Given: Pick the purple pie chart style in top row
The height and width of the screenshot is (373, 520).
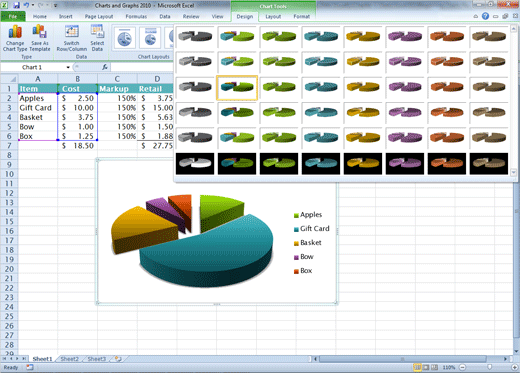Looking at the screenshot, I should coord(405,36).
